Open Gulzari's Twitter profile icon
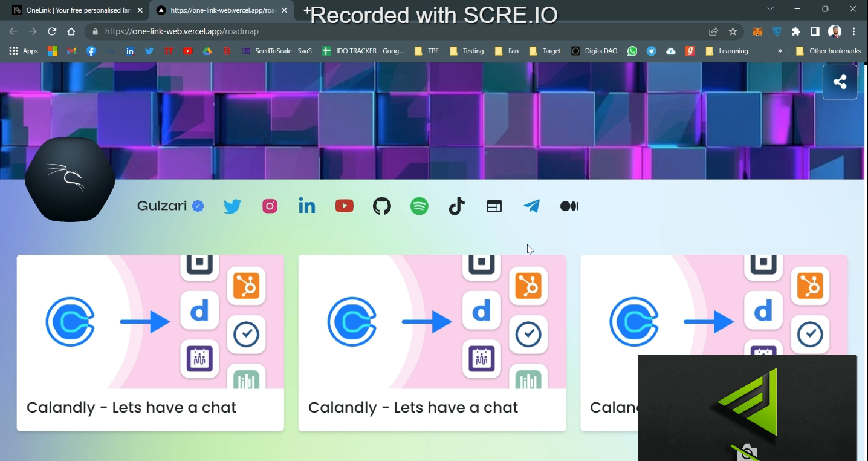 pyautogui.click(x=232, y=206)
